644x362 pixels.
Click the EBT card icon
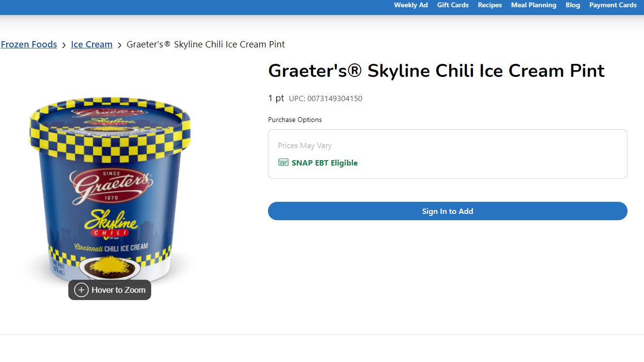click(283, 163)
